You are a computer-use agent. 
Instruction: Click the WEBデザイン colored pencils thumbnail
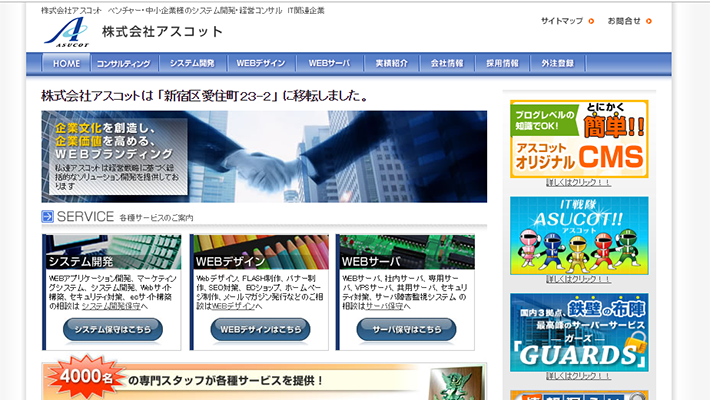tap(261, 252)
